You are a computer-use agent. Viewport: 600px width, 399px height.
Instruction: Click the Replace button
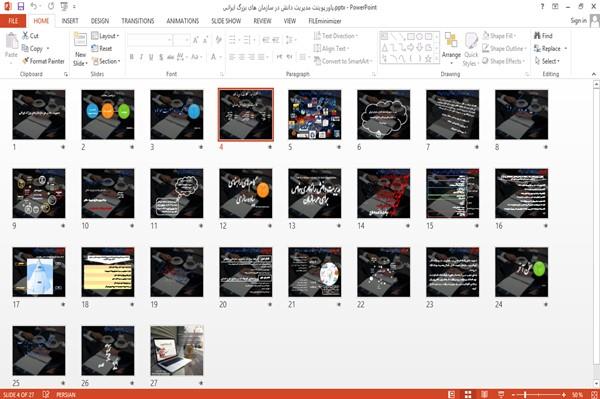point(551,49)
